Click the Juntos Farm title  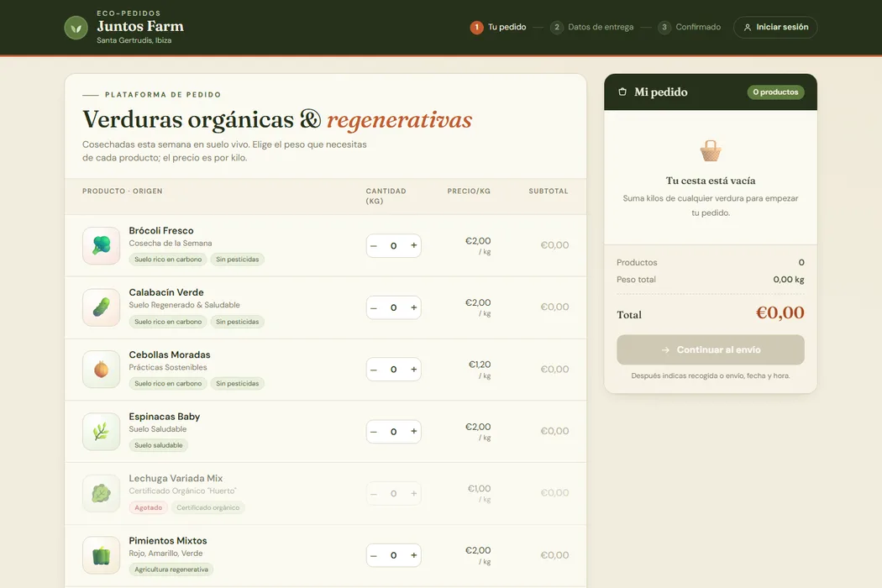140,26
